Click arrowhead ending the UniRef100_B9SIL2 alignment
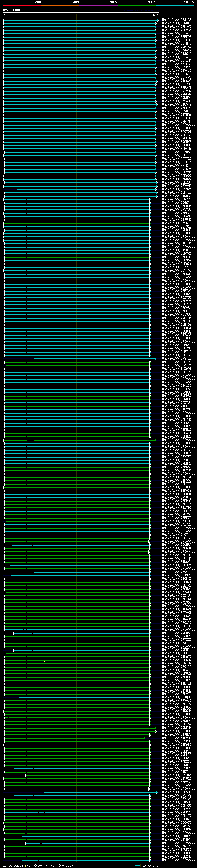This screenshot has height=868, width=197. [155, 359]
